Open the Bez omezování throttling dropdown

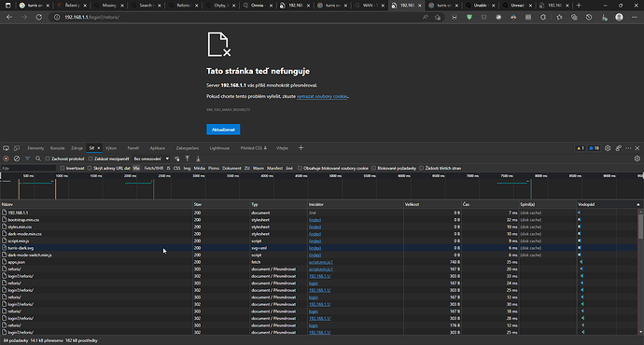point(151,159)
